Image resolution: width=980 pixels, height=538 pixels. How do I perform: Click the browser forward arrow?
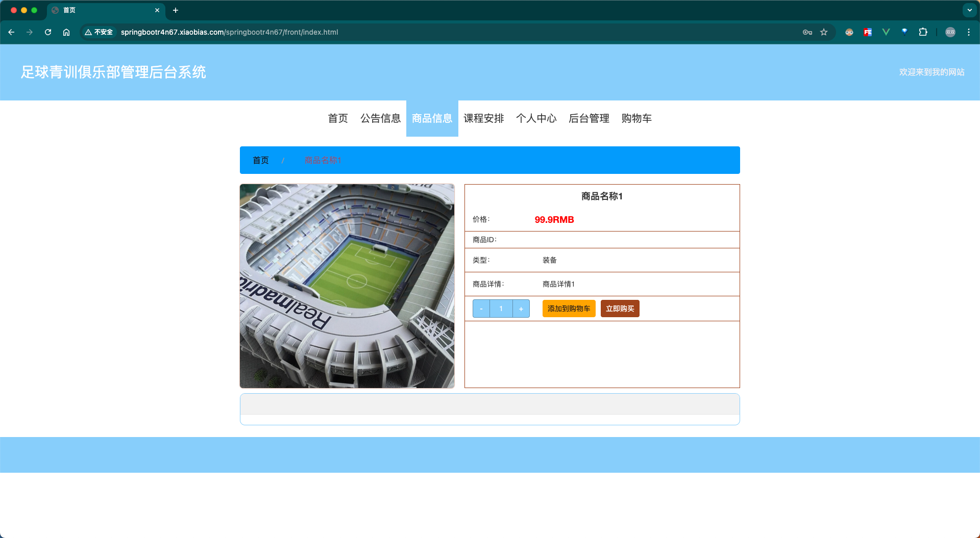(x=30, y=32)
